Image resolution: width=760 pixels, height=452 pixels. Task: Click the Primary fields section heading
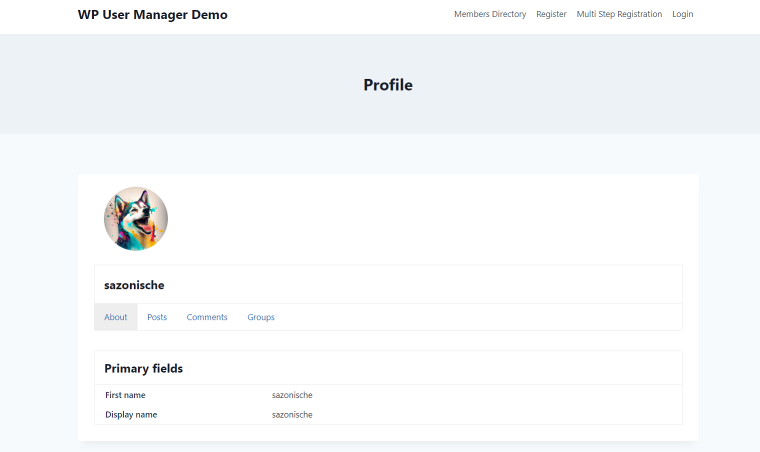[x=143, y=368]
